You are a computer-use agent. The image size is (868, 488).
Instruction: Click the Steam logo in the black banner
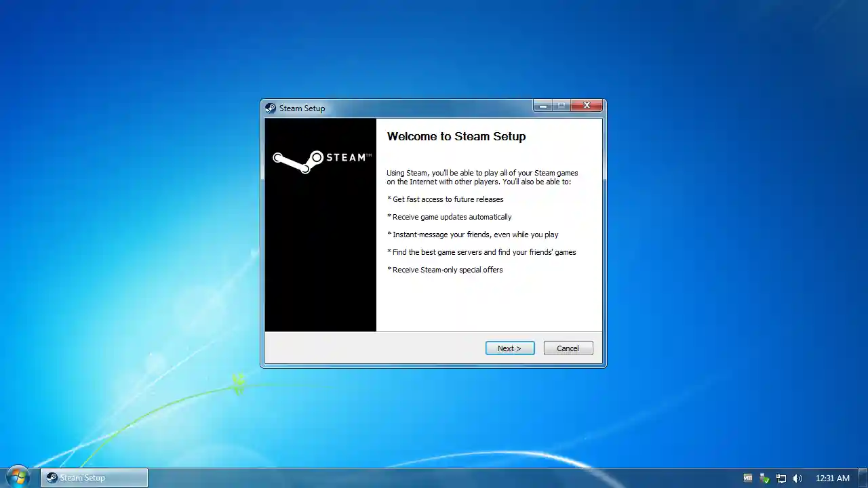(x=321, y=160)
